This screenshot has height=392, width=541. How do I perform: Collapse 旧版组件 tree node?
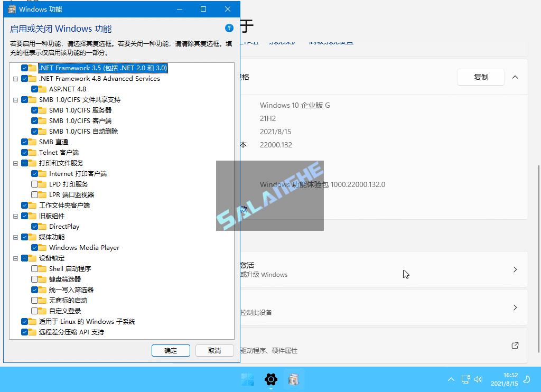click(x=15, y=216)
